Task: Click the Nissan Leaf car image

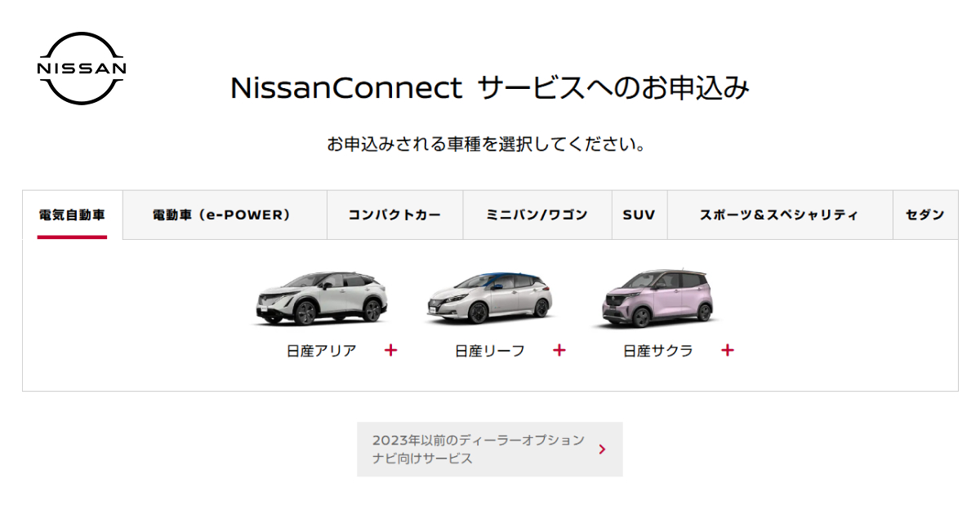Action: pyautogui.click(x=490, y=298)
